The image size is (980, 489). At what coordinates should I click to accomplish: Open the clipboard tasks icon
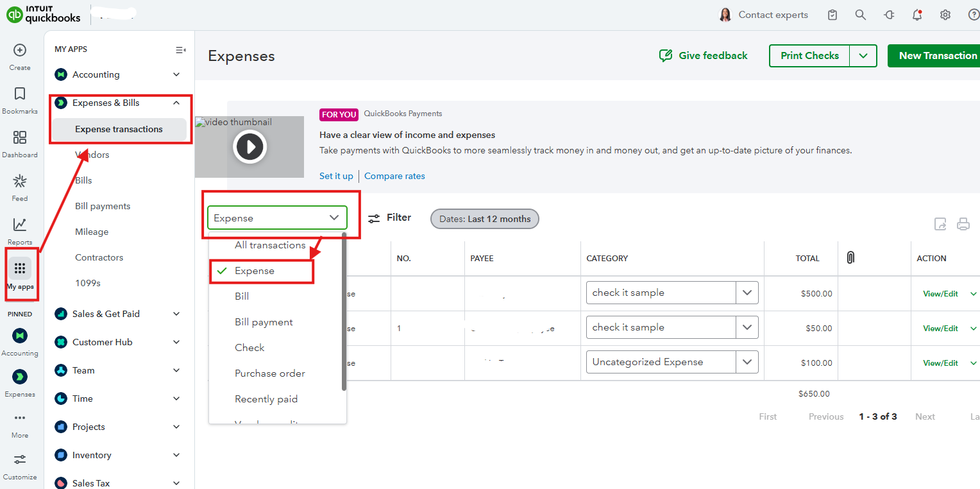[x=832, y=15]
